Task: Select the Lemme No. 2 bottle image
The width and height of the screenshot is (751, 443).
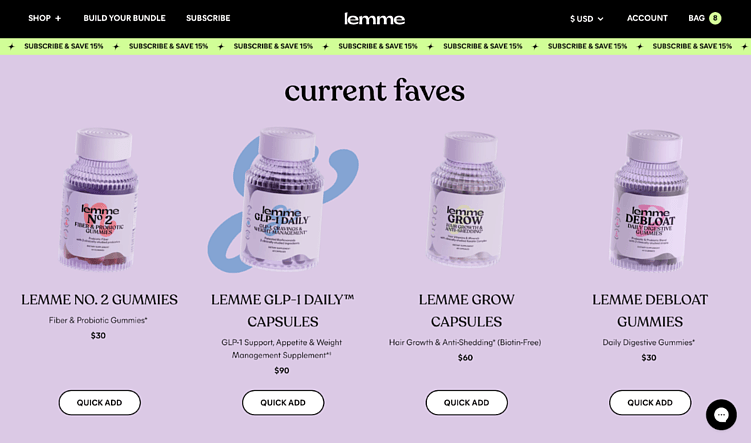Action: [100, 199]
